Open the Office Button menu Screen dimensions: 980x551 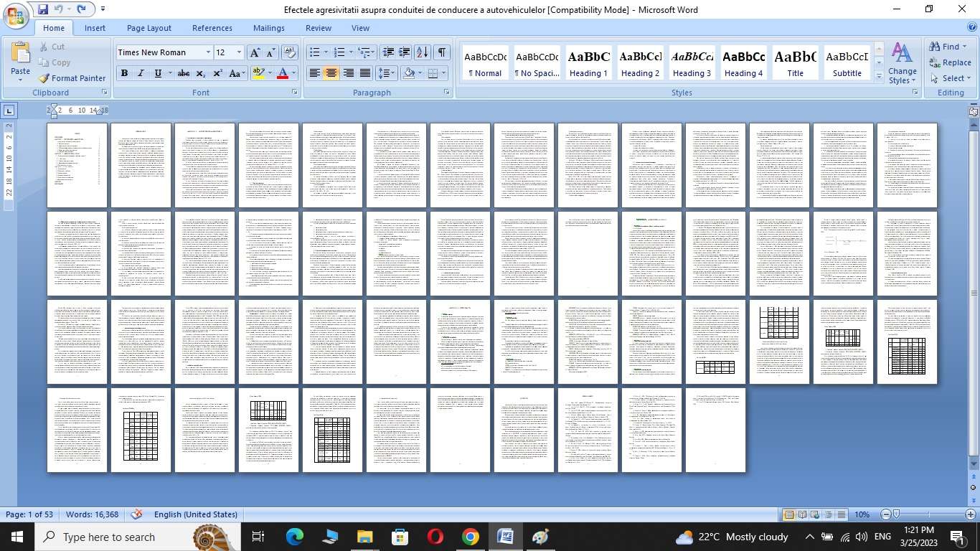(x=15, y=15)
